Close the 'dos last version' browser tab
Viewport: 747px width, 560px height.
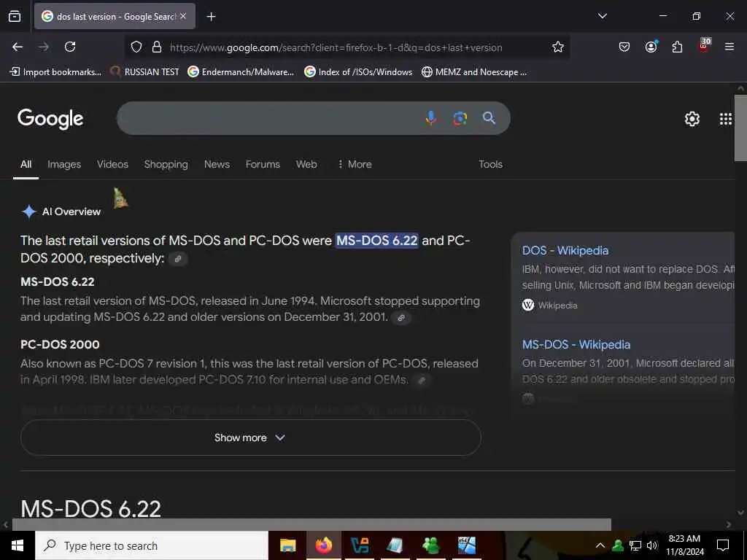tap(183, 16)
